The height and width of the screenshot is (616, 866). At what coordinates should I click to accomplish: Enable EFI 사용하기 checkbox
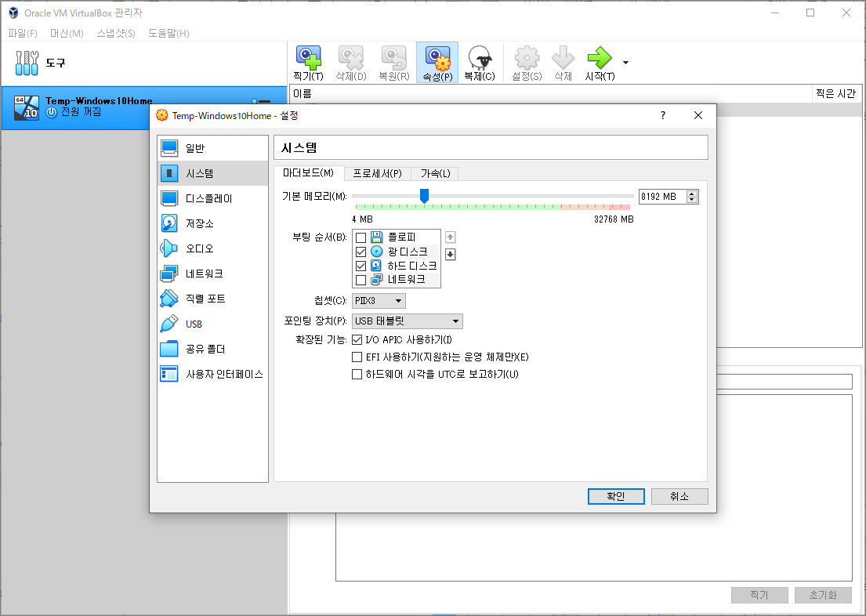coord(357,357)
